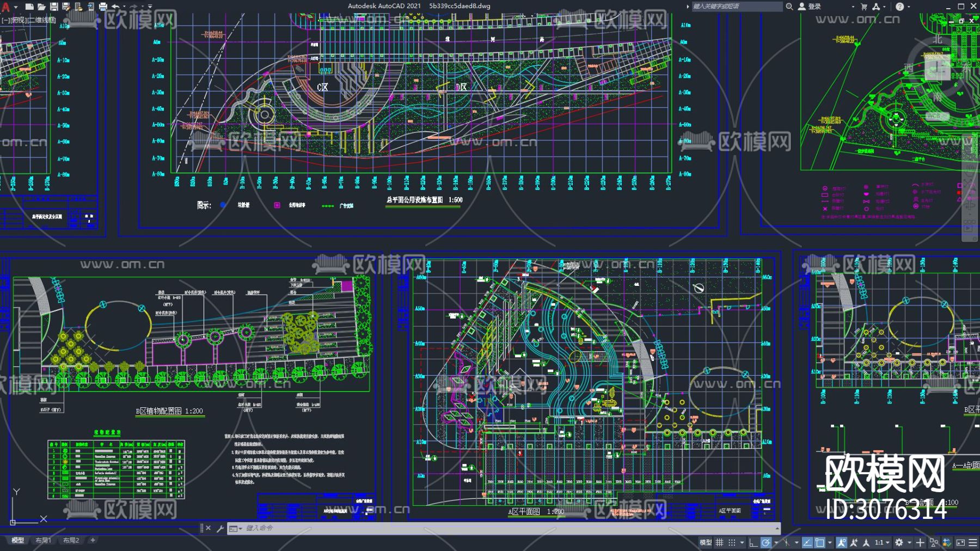
Task: Open a drawing file via folder icon
Action: pos(41,7)
